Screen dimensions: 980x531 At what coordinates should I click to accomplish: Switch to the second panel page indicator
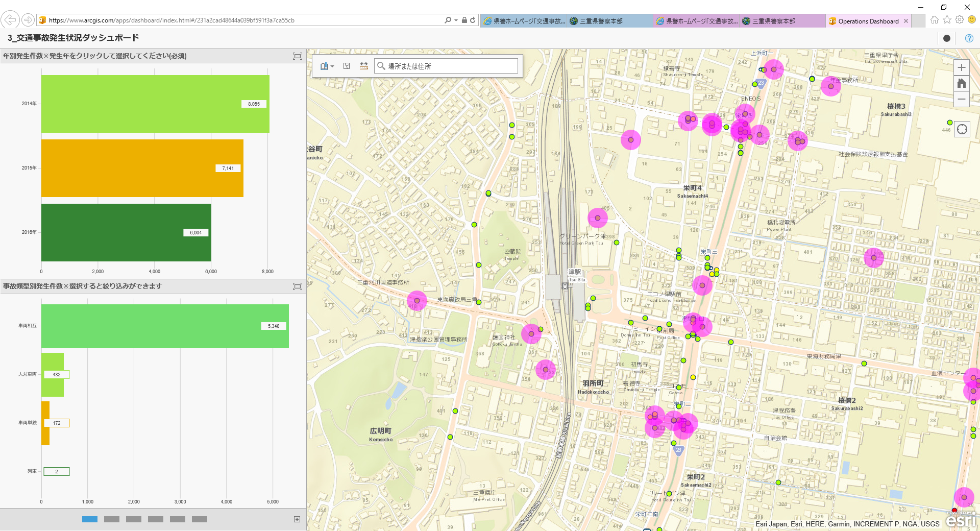click(112, 519)
